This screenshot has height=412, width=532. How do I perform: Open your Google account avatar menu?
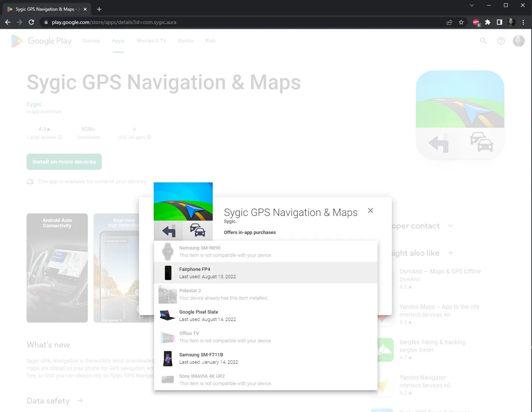[519, 41]
